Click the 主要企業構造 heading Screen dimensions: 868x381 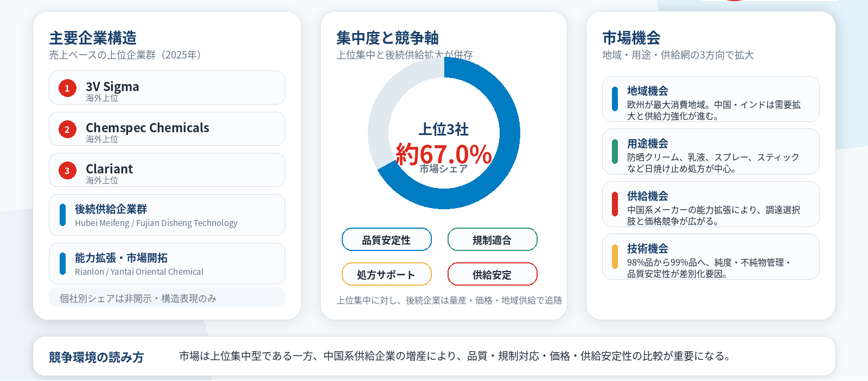[93, 38]
